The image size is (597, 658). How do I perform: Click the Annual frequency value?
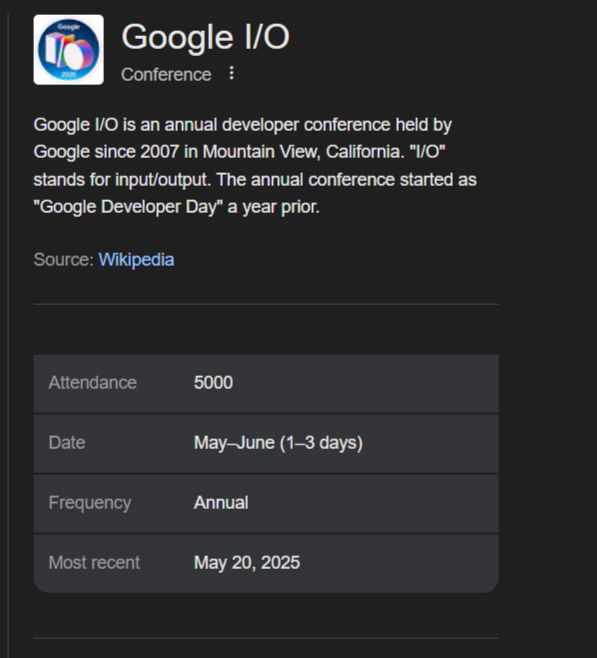click(221, 503)
